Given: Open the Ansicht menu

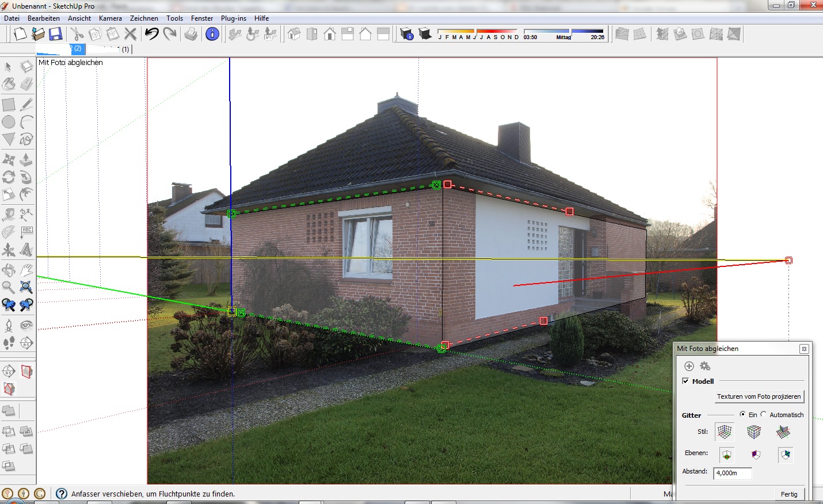Looking at the screenshot, I should [x=79, y=18].
